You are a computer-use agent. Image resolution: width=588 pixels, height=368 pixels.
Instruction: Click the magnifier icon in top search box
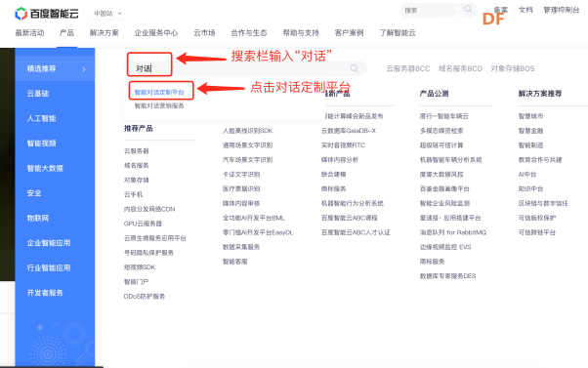[x=468, y=10]
